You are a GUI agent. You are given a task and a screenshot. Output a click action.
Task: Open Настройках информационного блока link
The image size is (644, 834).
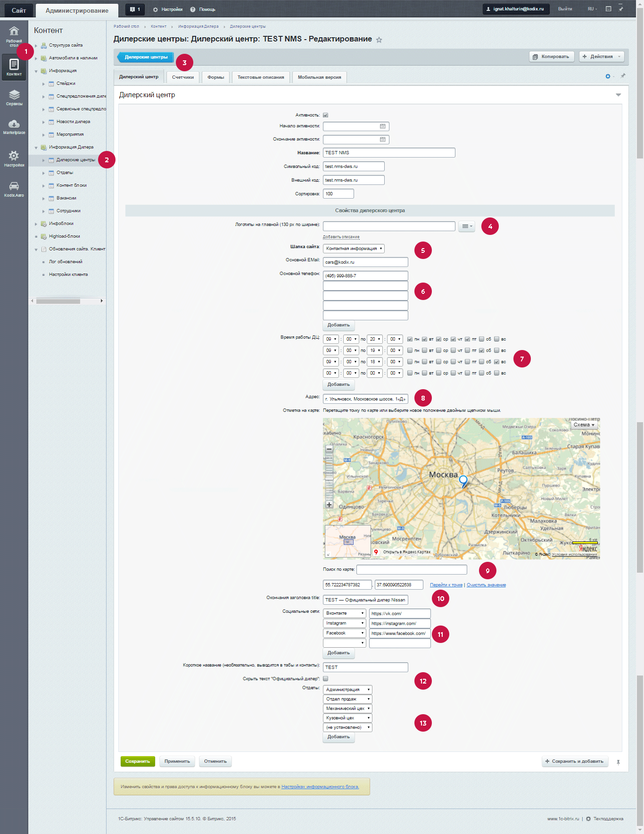(x=320, y=787)
